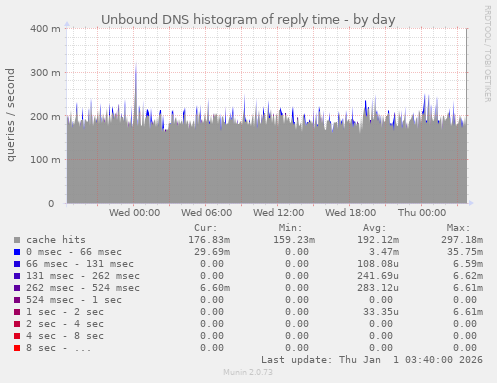Click the '2 sec - 4 sec' label
Screen dimensions: 497x383
coord(65,324)
